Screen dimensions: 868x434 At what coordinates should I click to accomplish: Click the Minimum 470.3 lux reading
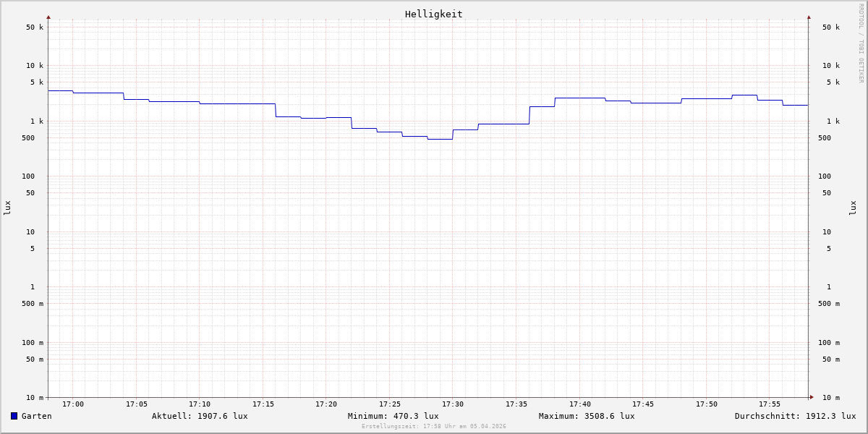click(393, 416)
